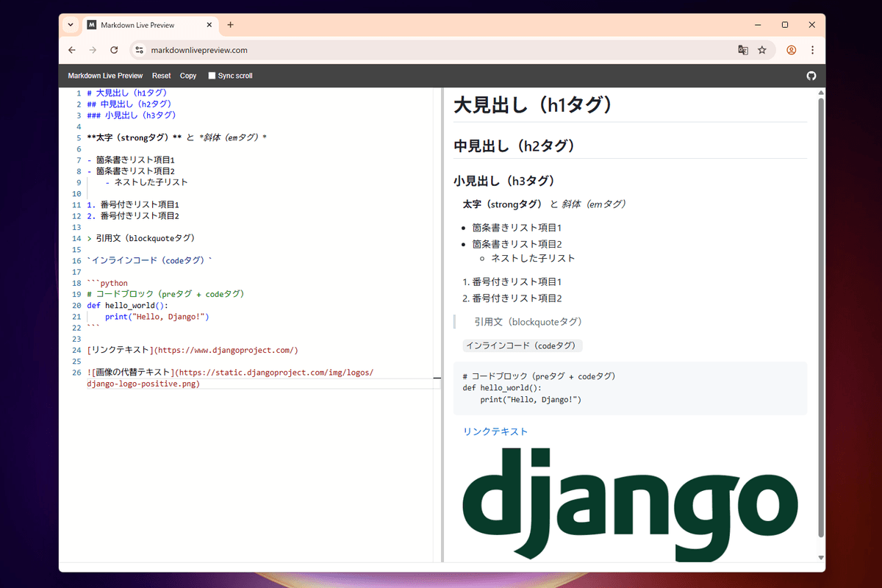The height and width of the screenshot is (588, 882).
Task: Click the inline code chip in preview
Action: 523,345
